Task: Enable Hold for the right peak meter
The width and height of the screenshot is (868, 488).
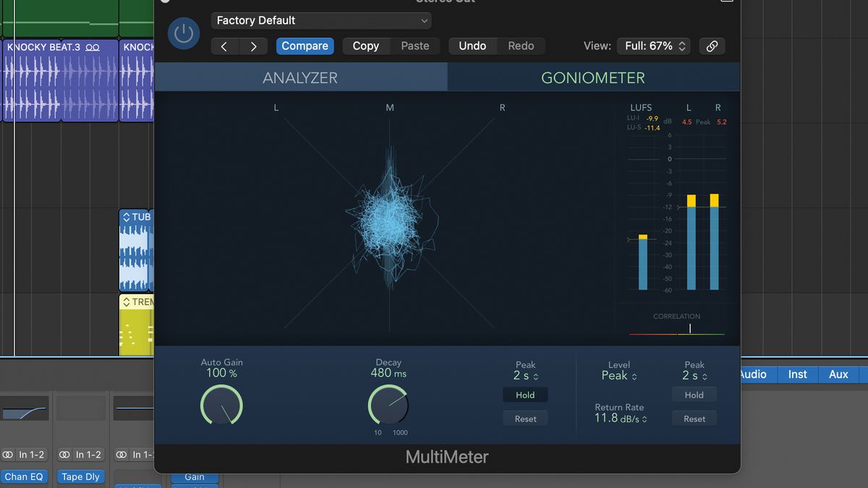Action: click(x=694, y=395)
